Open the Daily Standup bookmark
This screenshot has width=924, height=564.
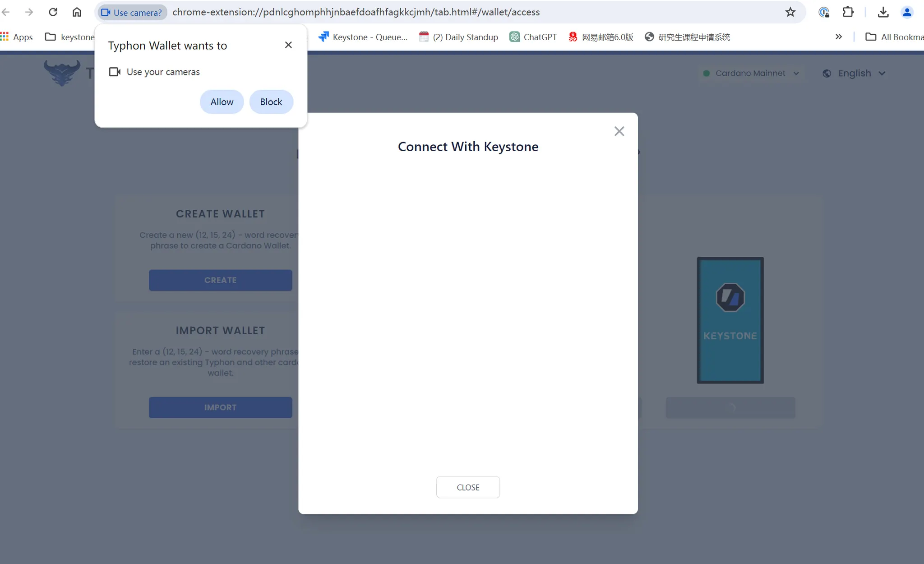[459, 37]
